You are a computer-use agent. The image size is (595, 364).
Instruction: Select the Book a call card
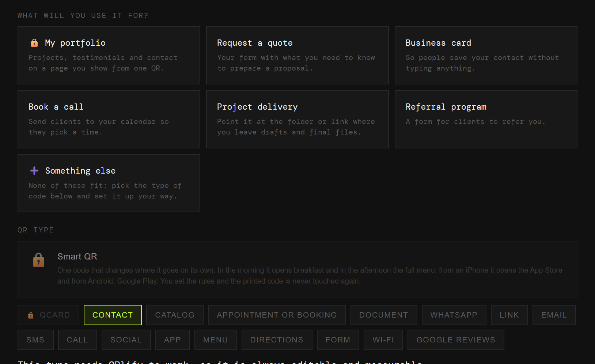(109, 119)
